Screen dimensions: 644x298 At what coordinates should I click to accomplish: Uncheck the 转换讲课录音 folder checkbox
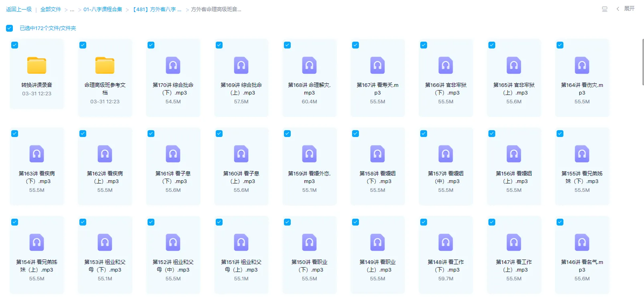(x=14, y=45)
